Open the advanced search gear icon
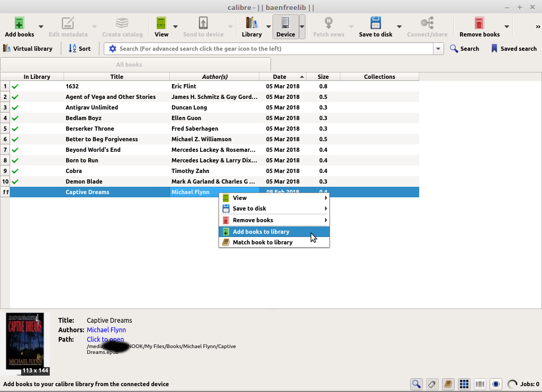The width and height of the screenshot is (542, 392). pos(112,49)
